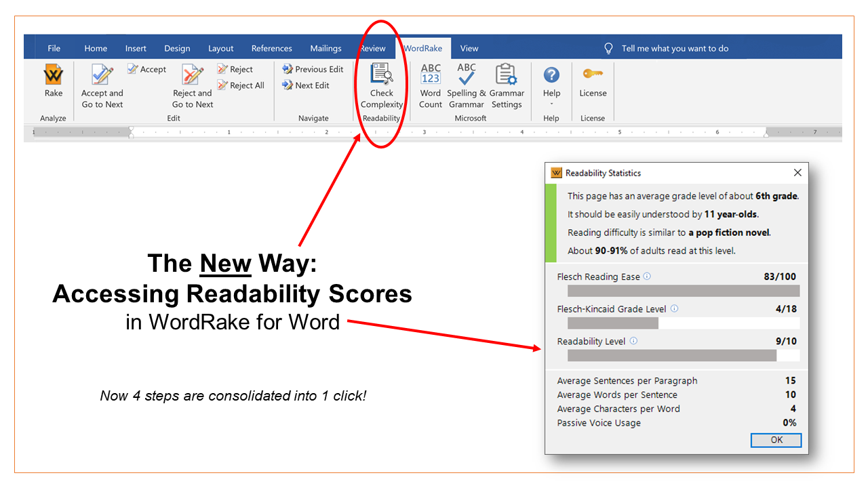Click the 9/10 readability value
The width and height of the screenshot is (868, 488).
tap(786, 341)
